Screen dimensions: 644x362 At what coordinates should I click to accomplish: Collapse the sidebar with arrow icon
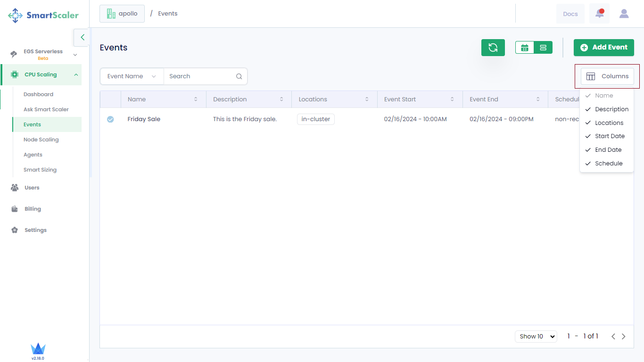[82, 37]
